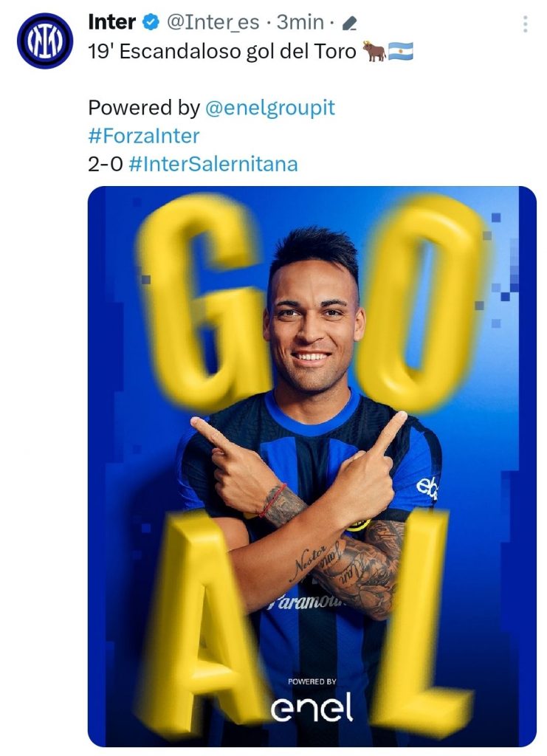Screen dimensions: 547x756
Task: Open the @enelgroupit mention
Action: pos(269,108)
